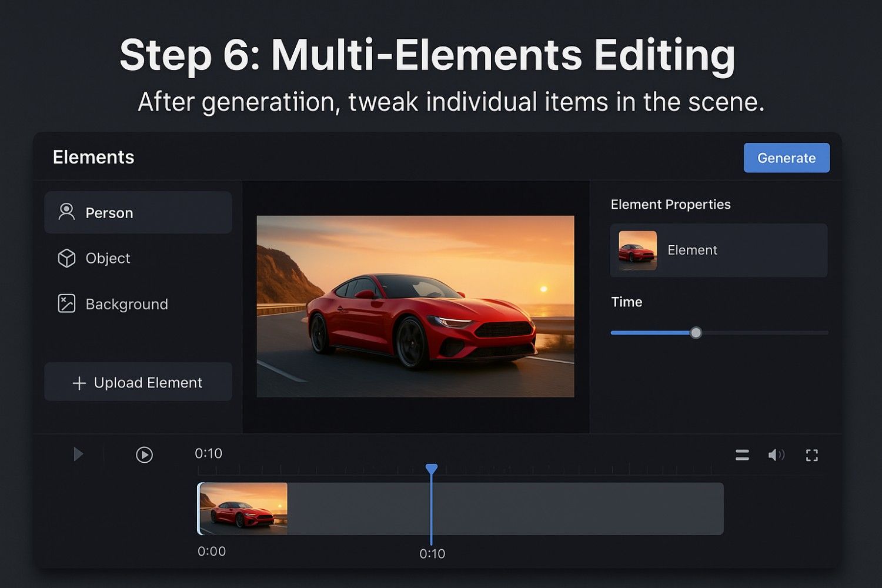This screenshot has height=588, width=882.
Task: Click the Element Properties heading
Action: (670, 205)
